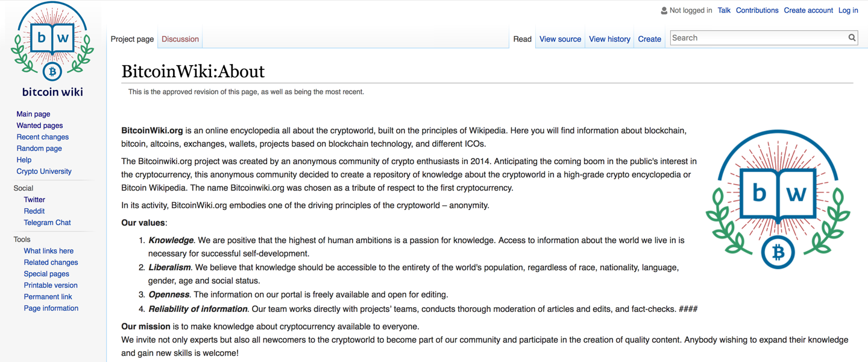Image resolution: width=868 pixels, height=362 pixels.
Task: Click View source
Action: pyautogui.click(x=560, y=39)
